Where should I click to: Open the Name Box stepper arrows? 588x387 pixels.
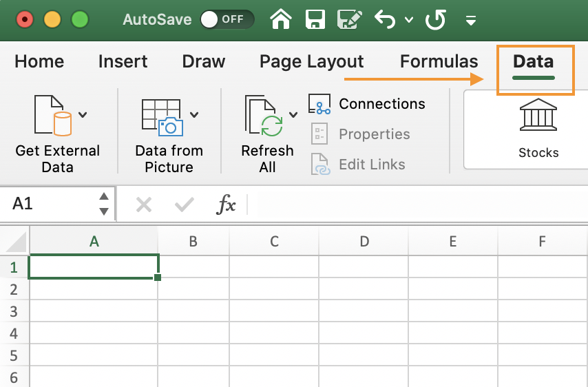104,204
